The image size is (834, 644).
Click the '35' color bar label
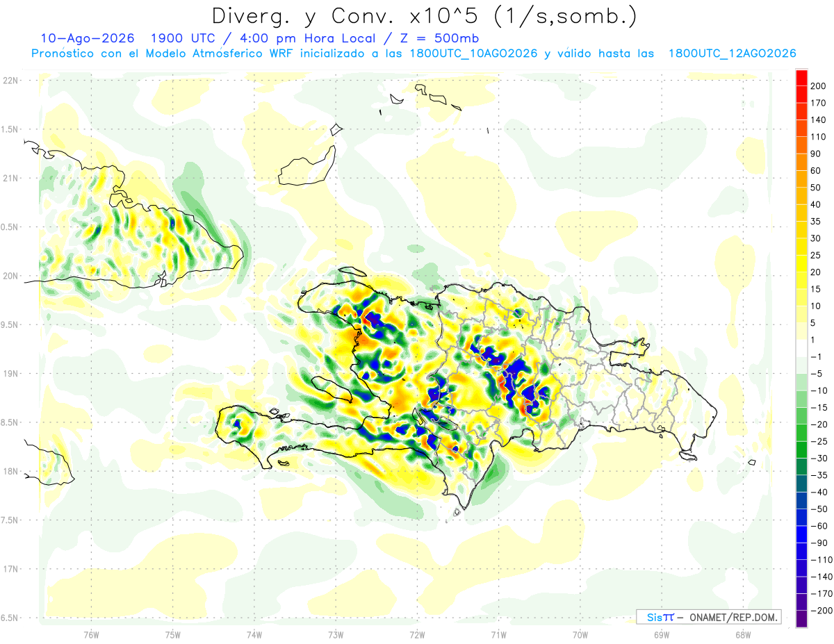pos(816,222)
